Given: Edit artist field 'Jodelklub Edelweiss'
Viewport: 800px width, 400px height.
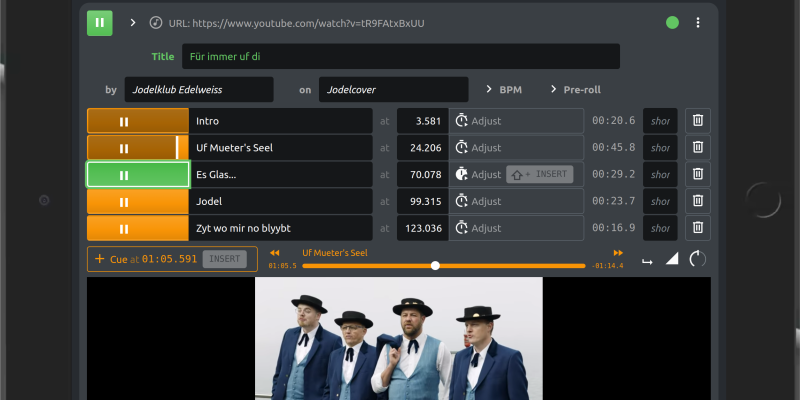Looking at the screenshot, I should [x=199, y=89].
